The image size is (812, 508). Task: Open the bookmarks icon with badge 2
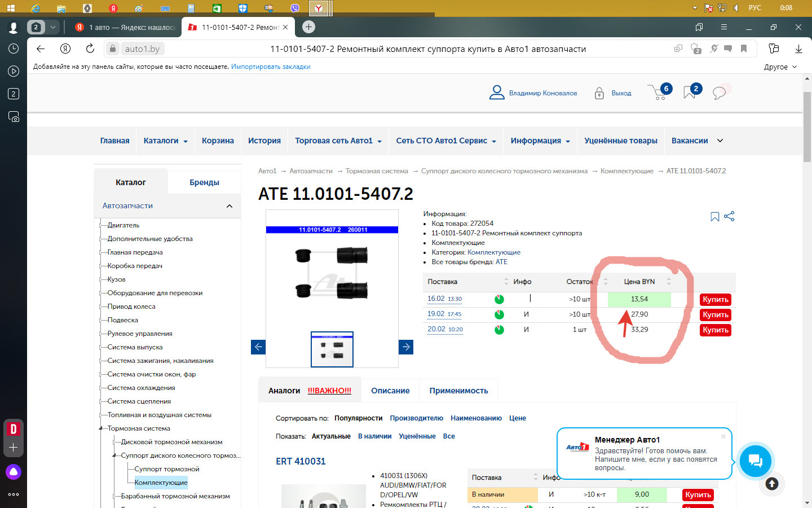(690, 93)
